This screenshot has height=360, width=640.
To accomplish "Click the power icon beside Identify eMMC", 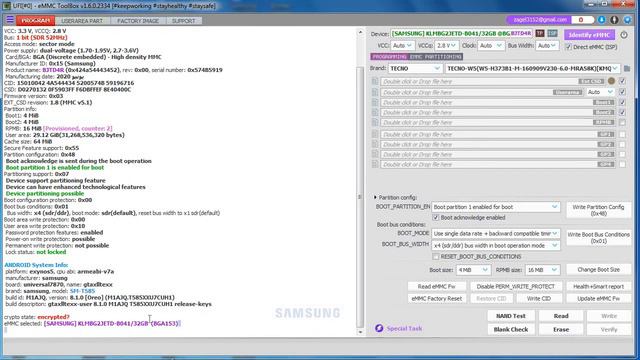I will click(x=624, y=35).
